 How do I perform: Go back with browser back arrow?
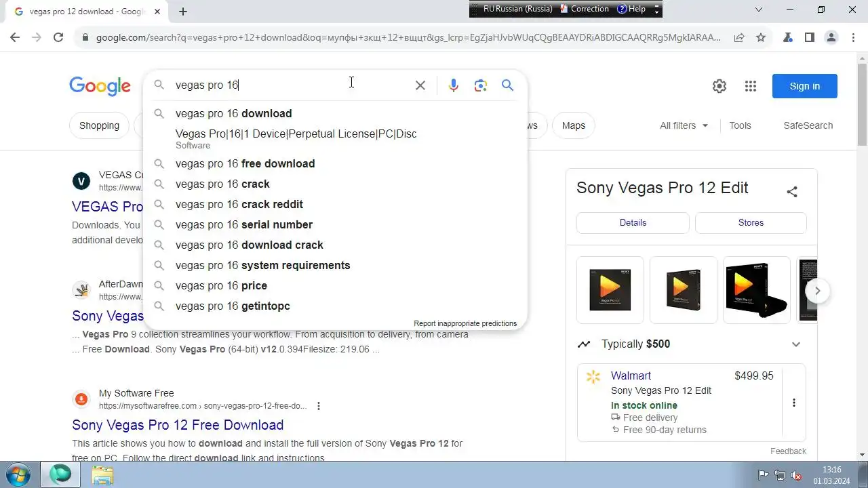(x=15, y=37)
